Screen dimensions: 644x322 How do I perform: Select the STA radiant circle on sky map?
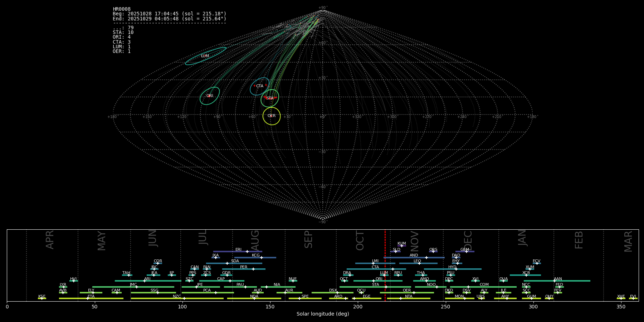coord(270,98)
